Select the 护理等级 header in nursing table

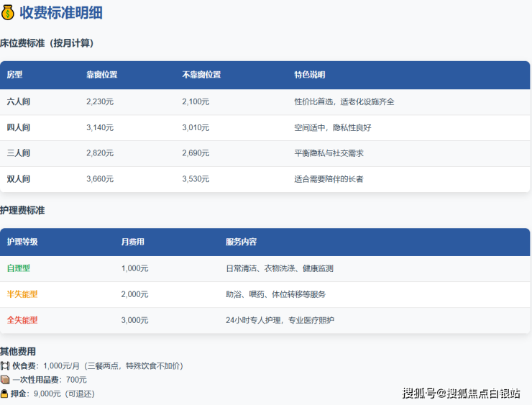pos(22,242)
